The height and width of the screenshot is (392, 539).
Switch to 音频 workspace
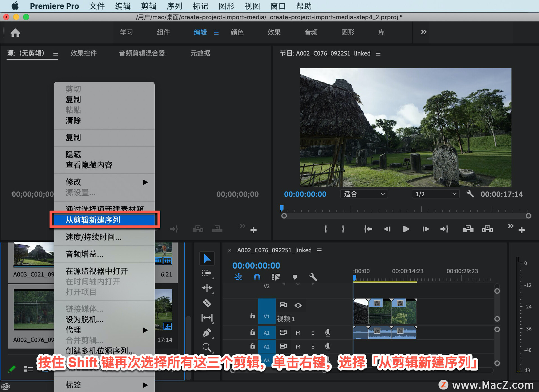pos(311,33)
